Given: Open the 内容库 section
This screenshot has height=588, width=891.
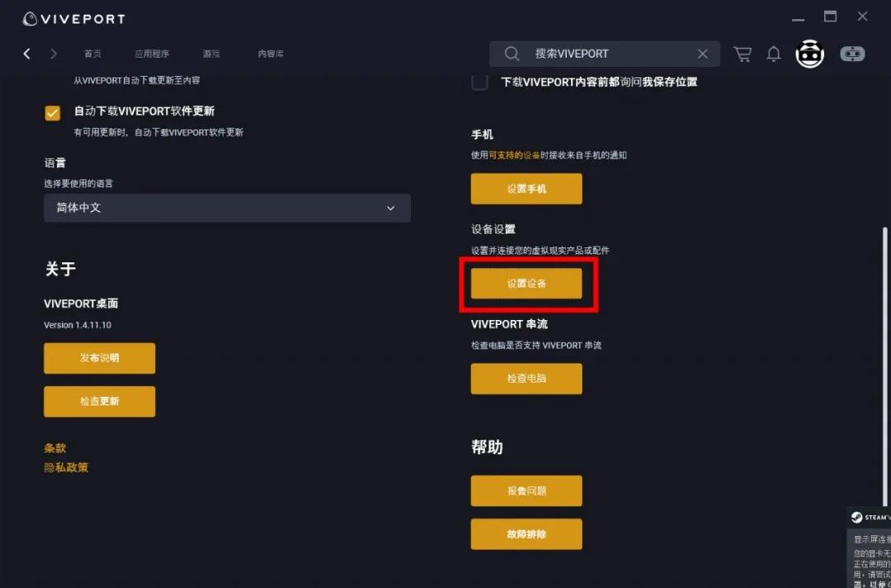Looking at the screenshot, I should pos(271,53).
